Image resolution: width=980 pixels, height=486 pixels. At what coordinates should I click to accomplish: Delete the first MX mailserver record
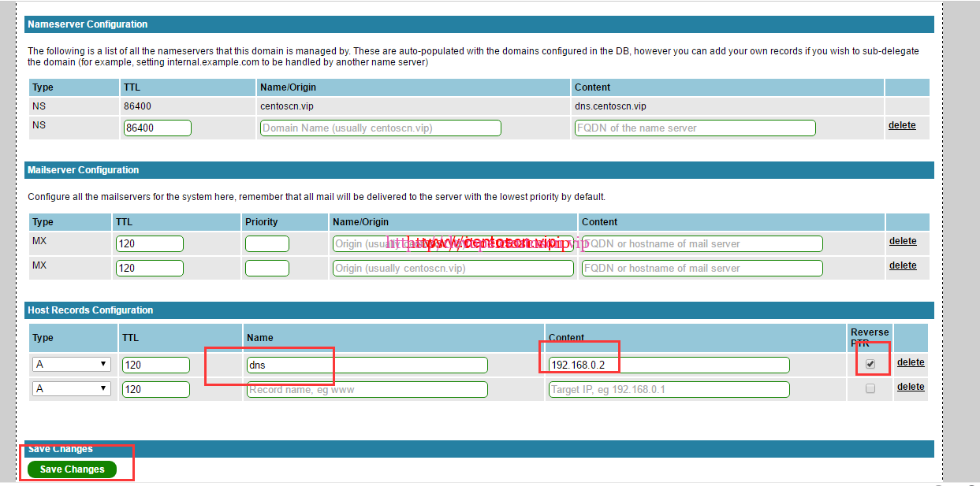pyautogui.click(x=903, y=241)
